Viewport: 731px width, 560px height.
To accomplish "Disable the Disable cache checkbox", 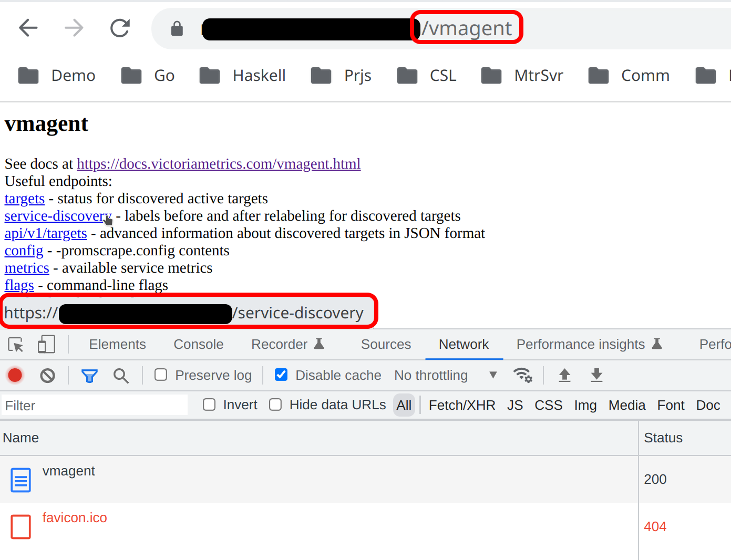I will [x=281, y=375].
